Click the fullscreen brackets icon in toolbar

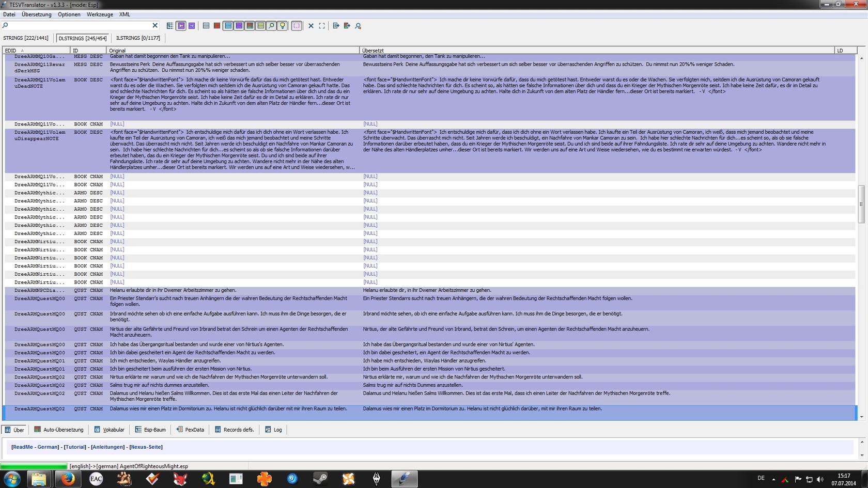(322, 26)
